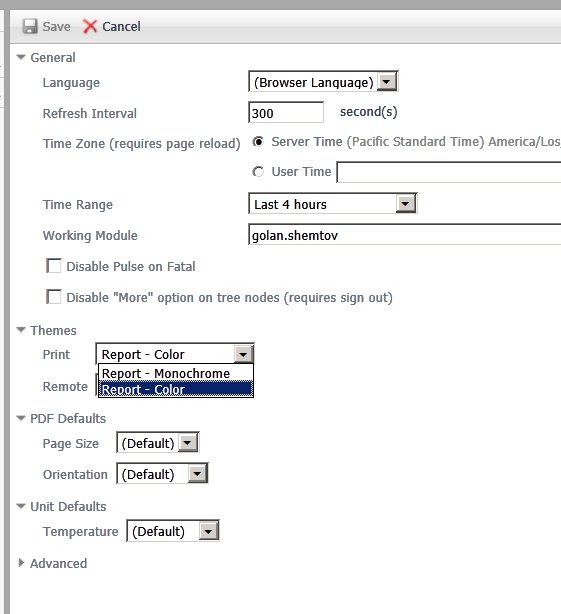Click the Save floppy disk icon
Image resolution: width=561 pixels, height=614 pixels.
point(30,26)
